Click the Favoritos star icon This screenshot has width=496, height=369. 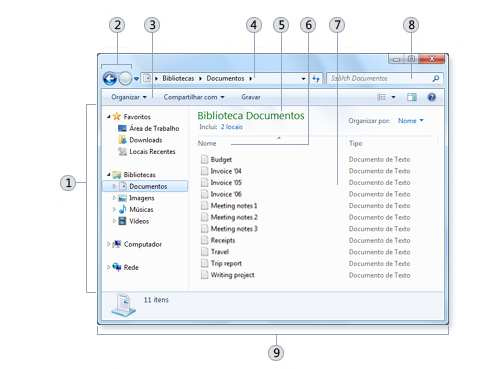[x=117, y=116]
